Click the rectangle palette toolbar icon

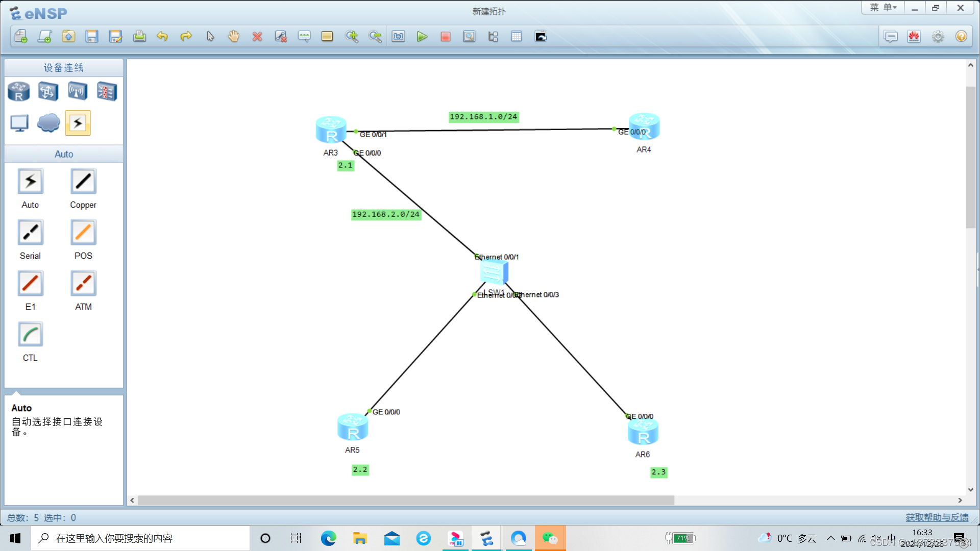[327, 36]
